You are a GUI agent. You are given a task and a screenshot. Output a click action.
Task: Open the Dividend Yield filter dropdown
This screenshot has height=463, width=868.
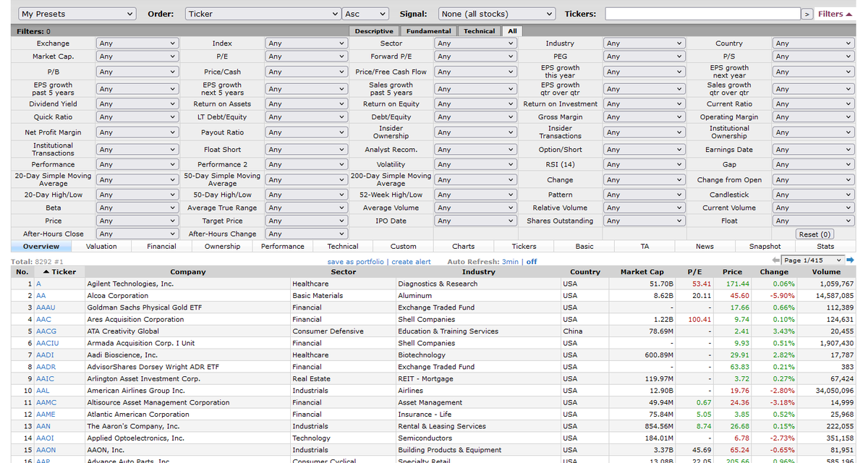(x=137, y=104)
